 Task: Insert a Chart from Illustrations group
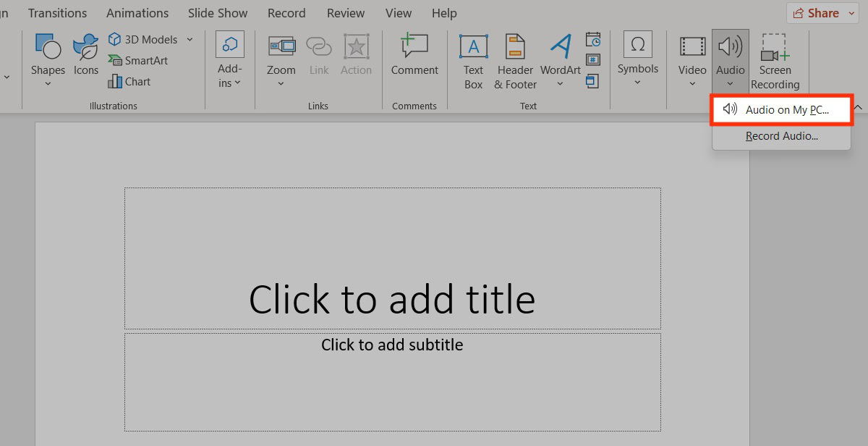129,82
